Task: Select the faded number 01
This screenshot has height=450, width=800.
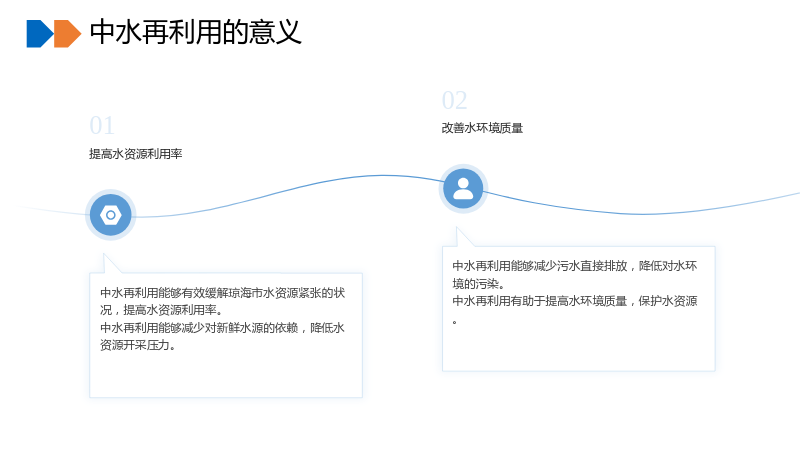Action: click(102, 126)
